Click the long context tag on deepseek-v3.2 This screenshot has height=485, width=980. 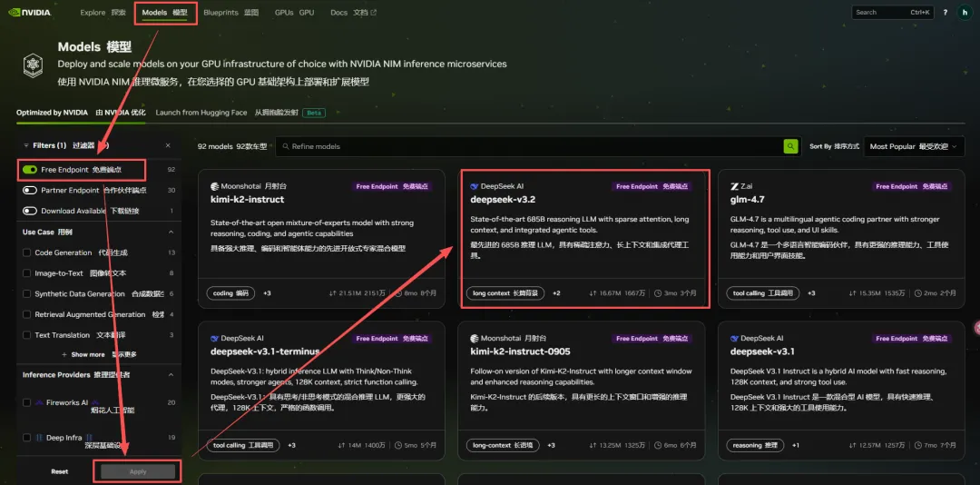coord(505,292)
